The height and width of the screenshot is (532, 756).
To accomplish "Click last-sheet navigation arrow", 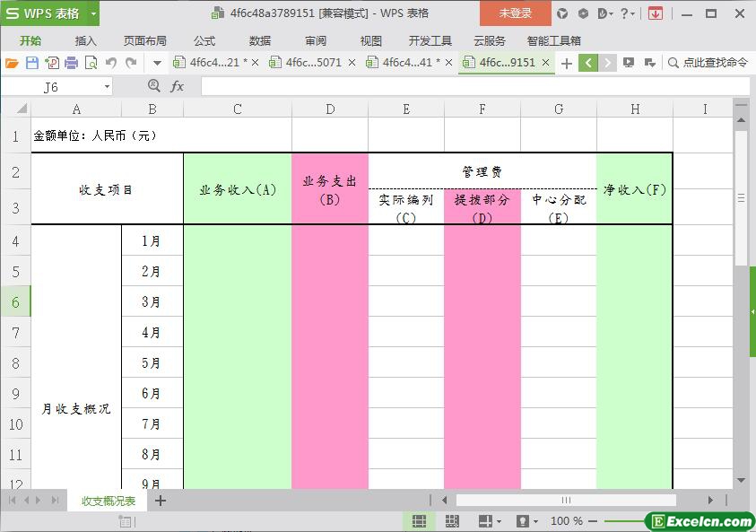I will (x=56, y=501).
